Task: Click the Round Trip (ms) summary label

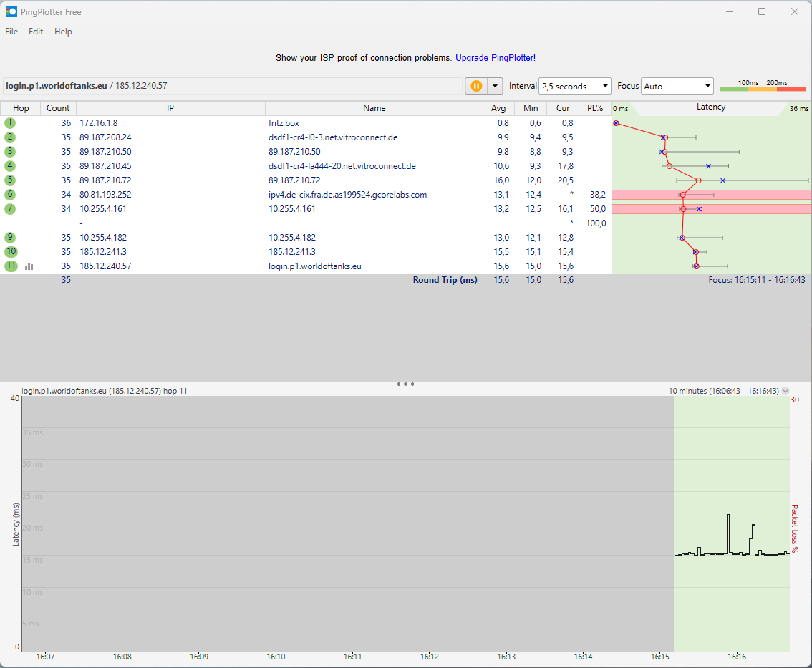Action: (445, 280)
